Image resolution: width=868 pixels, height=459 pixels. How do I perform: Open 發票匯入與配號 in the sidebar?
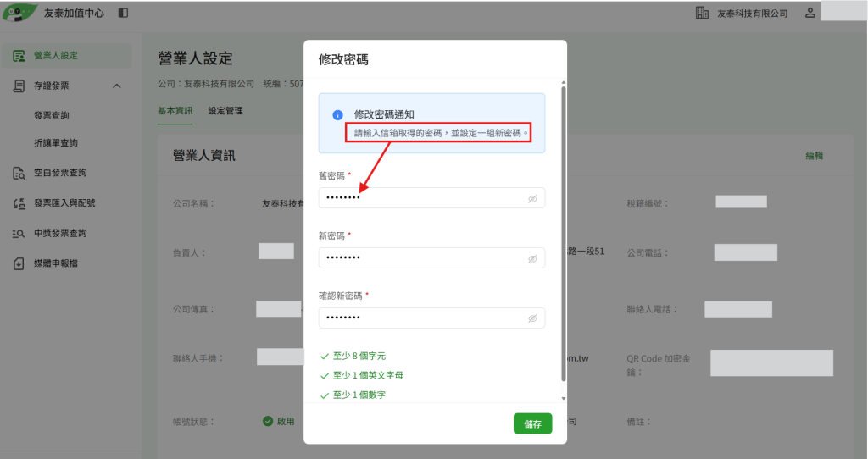click(66, 203)
